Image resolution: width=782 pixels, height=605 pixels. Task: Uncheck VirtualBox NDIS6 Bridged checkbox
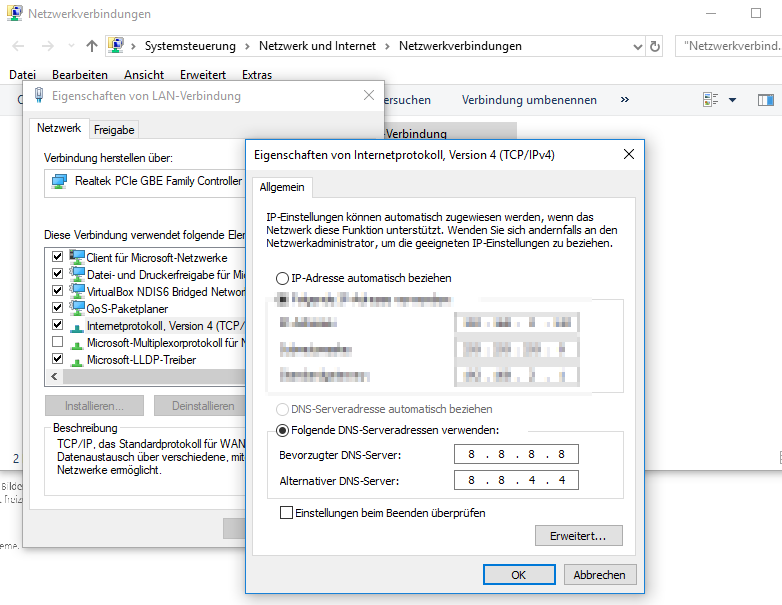click(57, 291)
